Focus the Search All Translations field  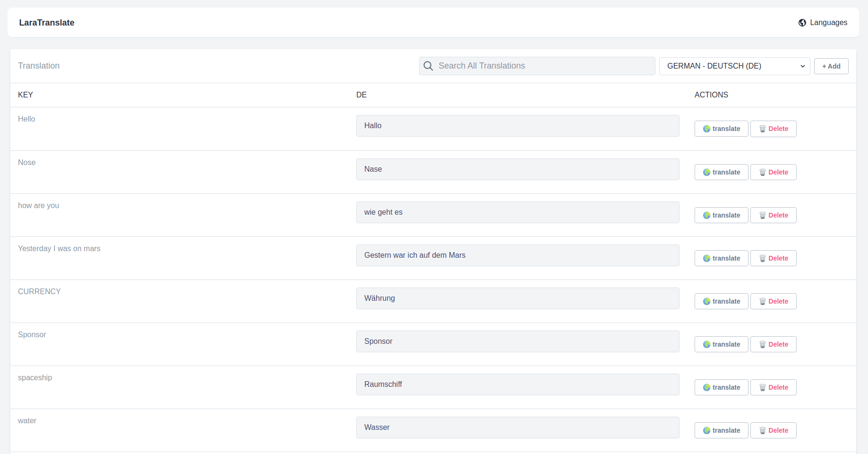(537, 66)
